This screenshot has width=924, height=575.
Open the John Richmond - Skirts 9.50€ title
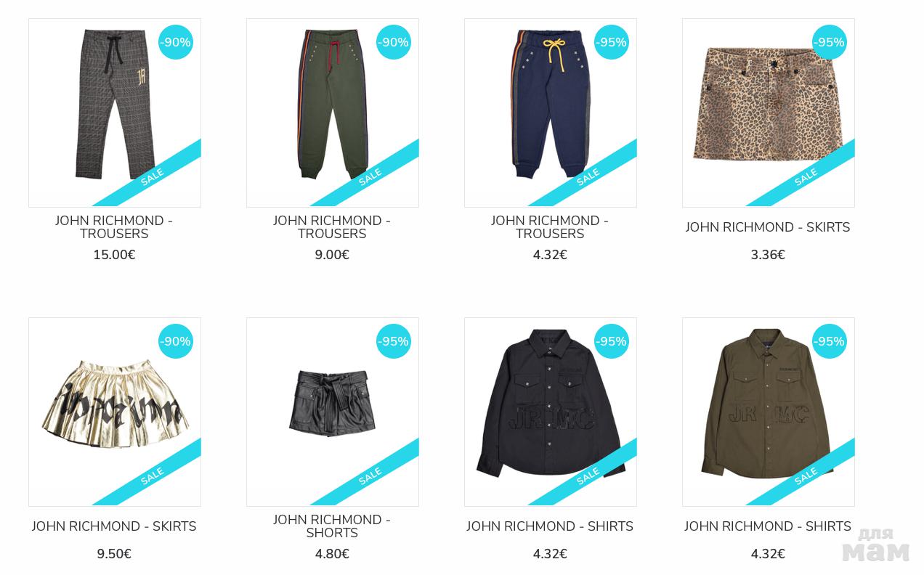(x=114, y=526)
